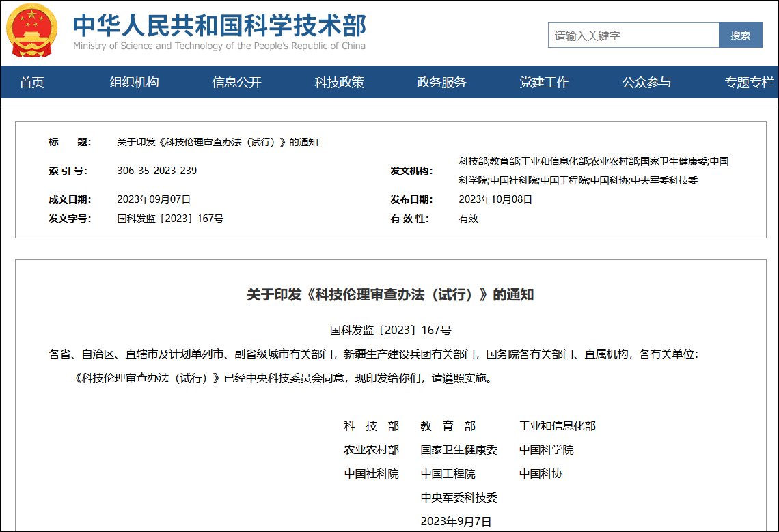
Task: Select the 发布日期 field label
Action: (x=411, y=199)
